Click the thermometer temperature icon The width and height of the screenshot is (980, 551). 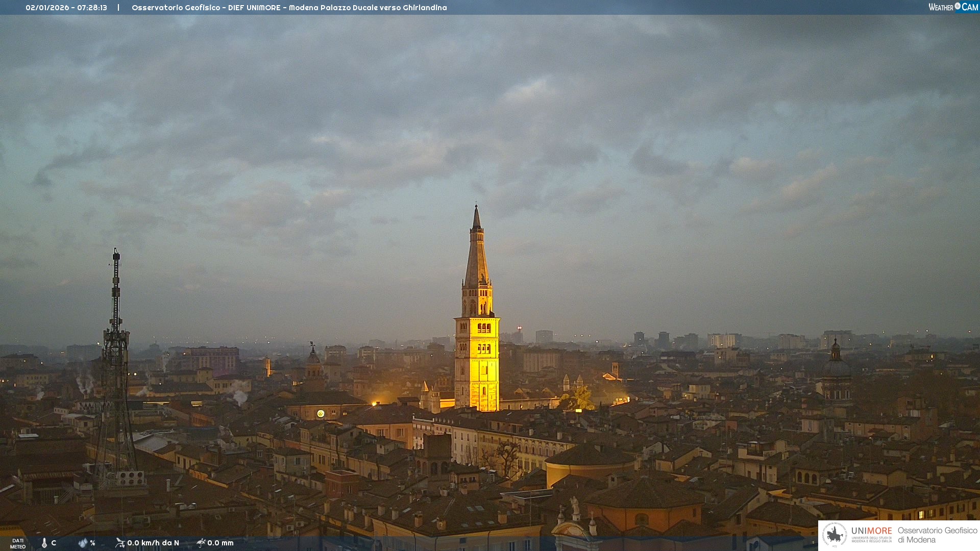44,543
